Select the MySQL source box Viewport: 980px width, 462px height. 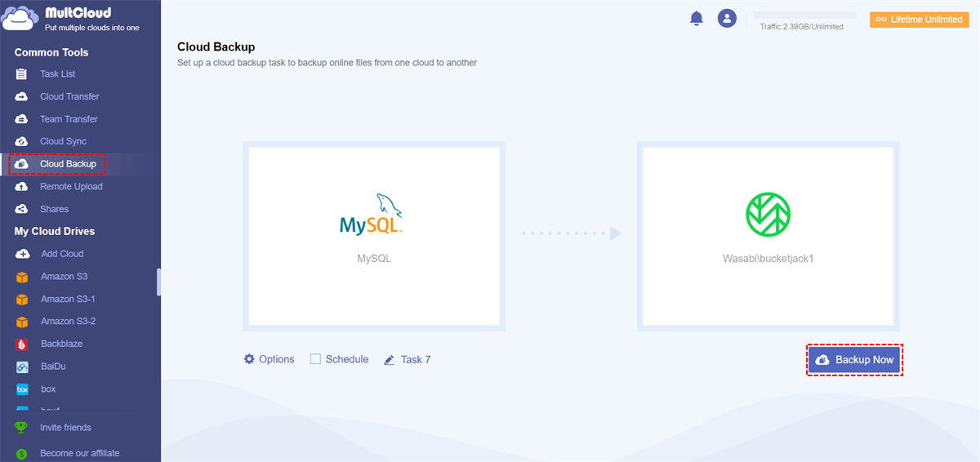[374, 237]
